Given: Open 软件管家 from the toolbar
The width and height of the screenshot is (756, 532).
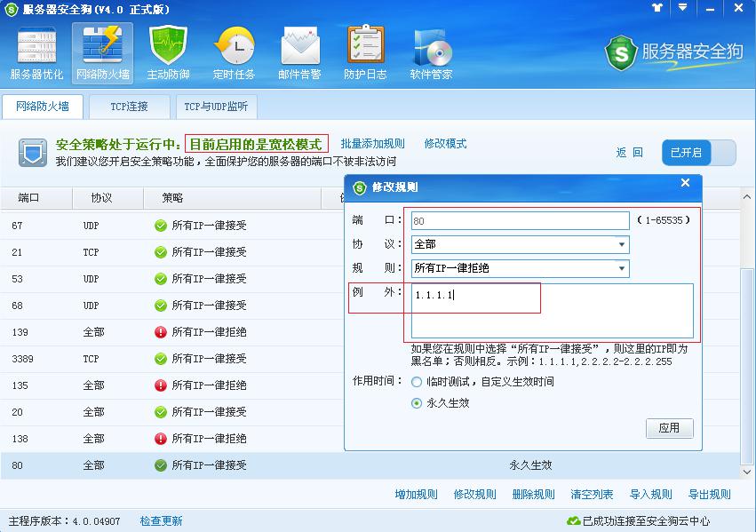Looking at the screenshot, I should tap(431, 52).
